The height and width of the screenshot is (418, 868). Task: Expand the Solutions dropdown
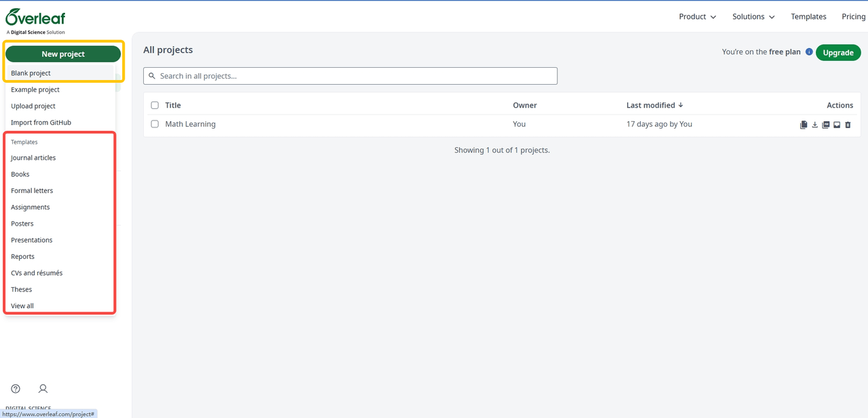[x=753, y=16]
